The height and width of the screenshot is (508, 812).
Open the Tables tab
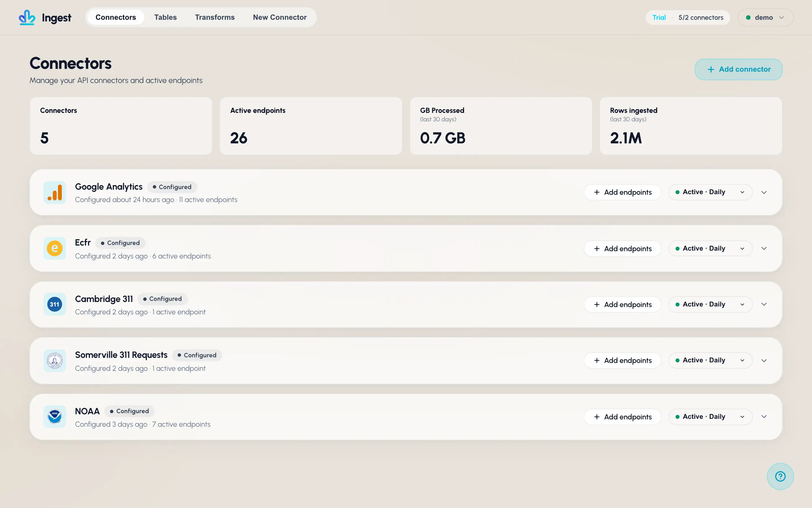[166, 17]
